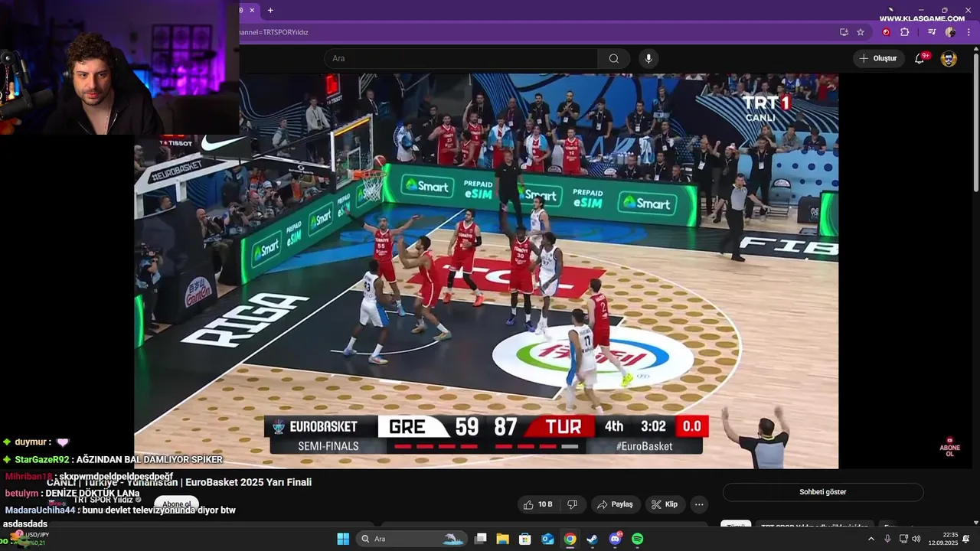This screenshot has height=551, width=980.
Task: Create a clip with Klip button
Action: pyautogui.click(x=665, y=504)
